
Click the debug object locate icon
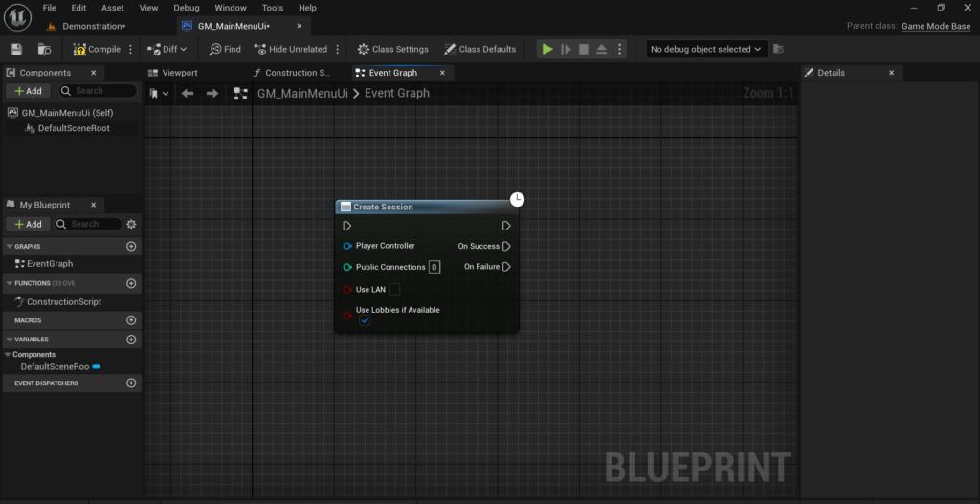(x=778, y=49)
